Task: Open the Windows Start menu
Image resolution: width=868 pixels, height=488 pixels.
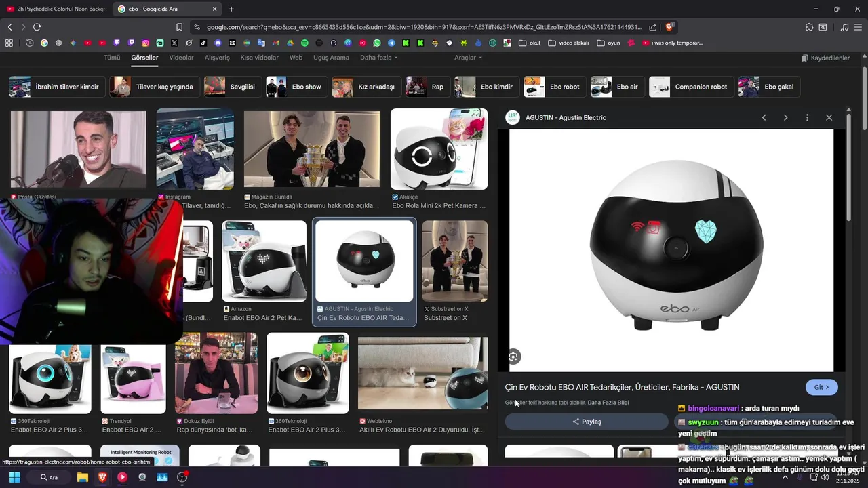Action: (x=14, y=477)
